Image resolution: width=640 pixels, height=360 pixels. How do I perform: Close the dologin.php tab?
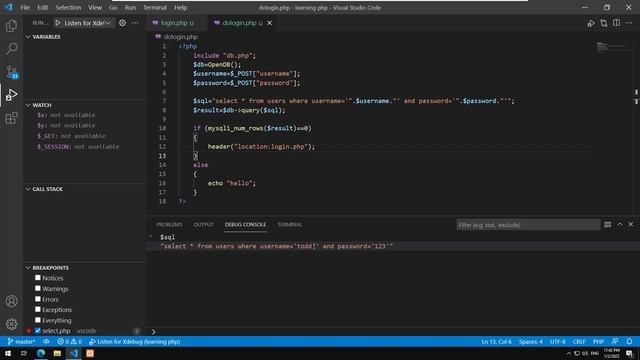pos(269,23)
